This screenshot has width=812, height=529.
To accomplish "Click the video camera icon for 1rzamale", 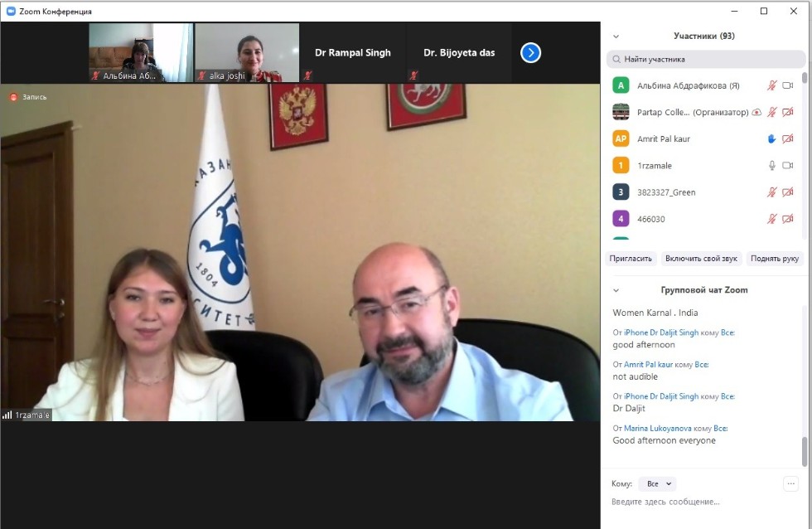I will click(x=788, y=166).
